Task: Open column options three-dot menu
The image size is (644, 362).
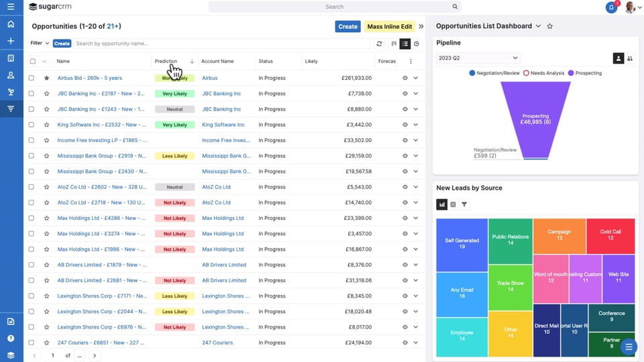Action: (411, 61)
